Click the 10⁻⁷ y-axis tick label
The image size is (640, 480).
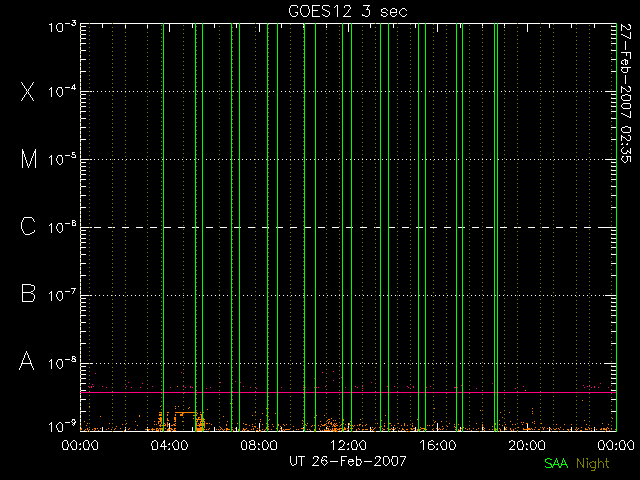coord(62,295)
